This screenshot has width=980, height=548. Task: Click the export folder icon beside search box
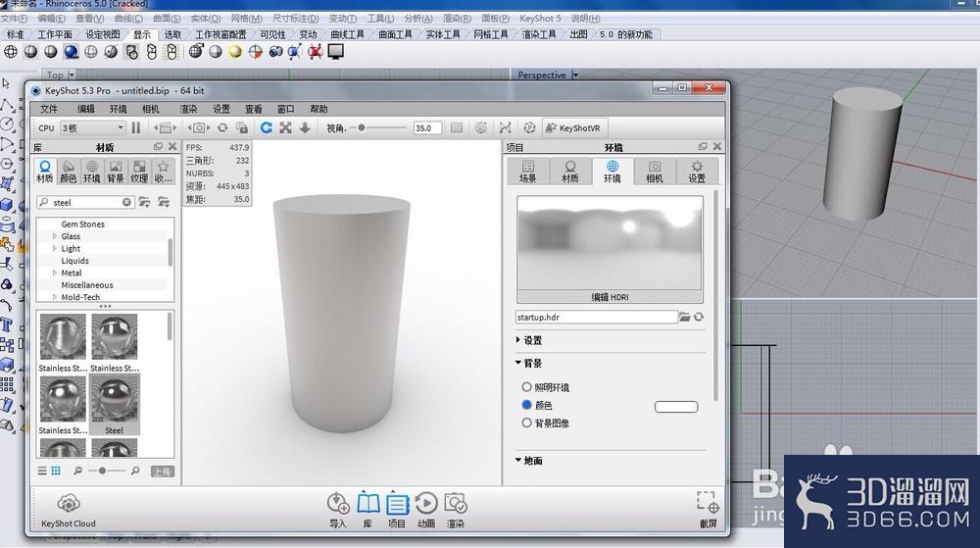point(164,202)
